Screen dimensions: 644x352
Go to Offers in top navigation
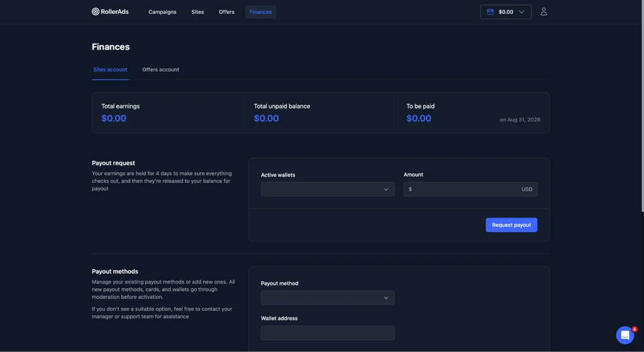pyautogui.click(x=226, y=12)
